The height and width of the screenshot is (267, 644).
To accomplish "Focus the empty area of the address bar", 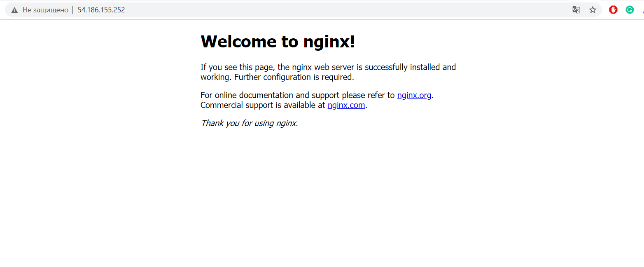I will [329, 10].
